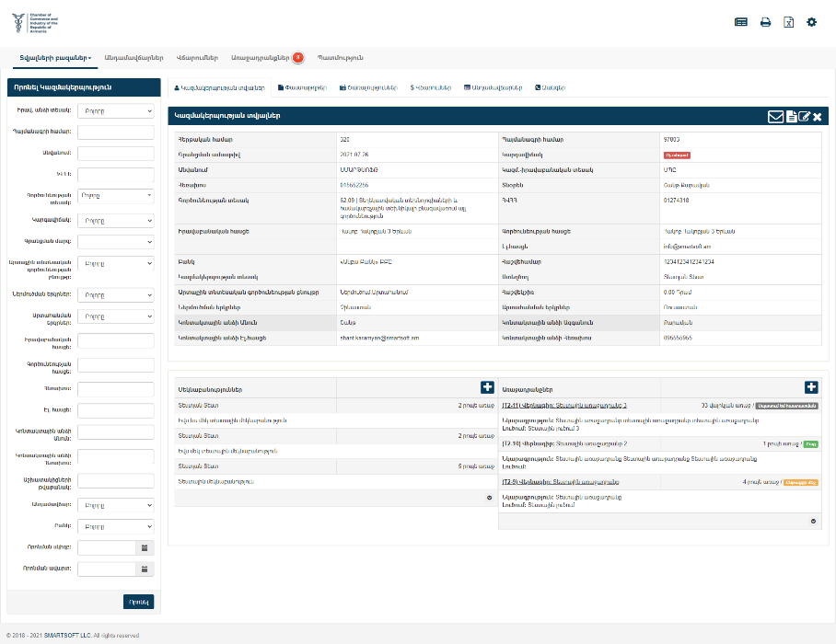Click the document copy icon in the blue header
Viewport: 836px width, 644px height.
tap(789, 116)
